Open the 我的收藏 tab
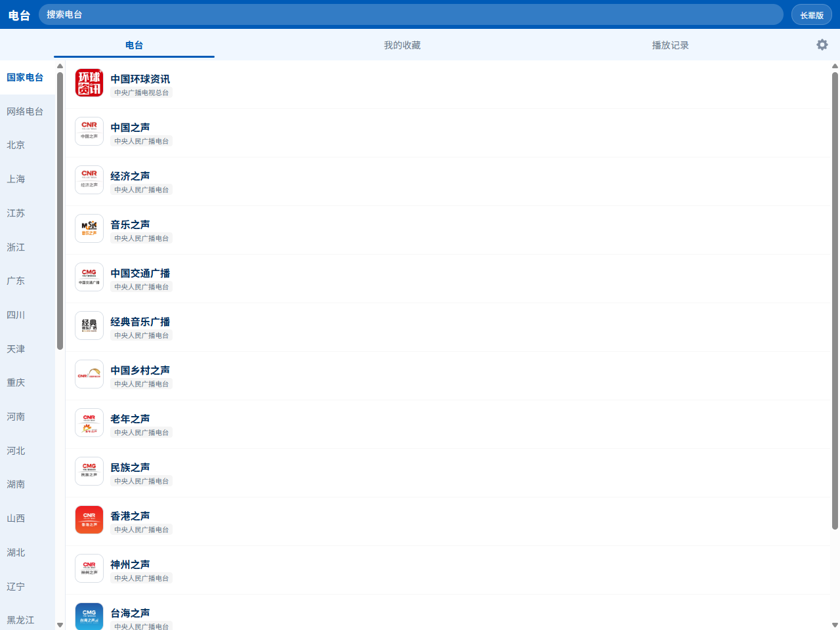This screenshot has height=630, width=840. 402,45
